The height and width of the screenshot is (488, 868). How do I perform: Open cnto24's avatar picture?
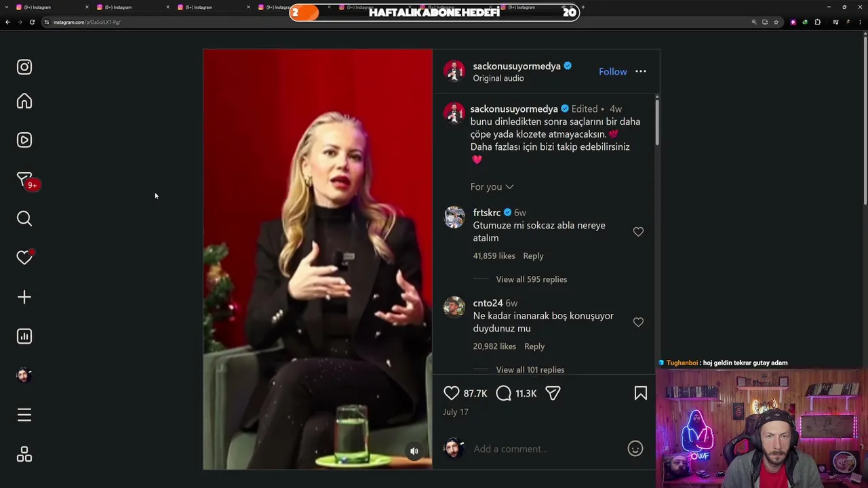pyautogui.click(x=454, y=308)
